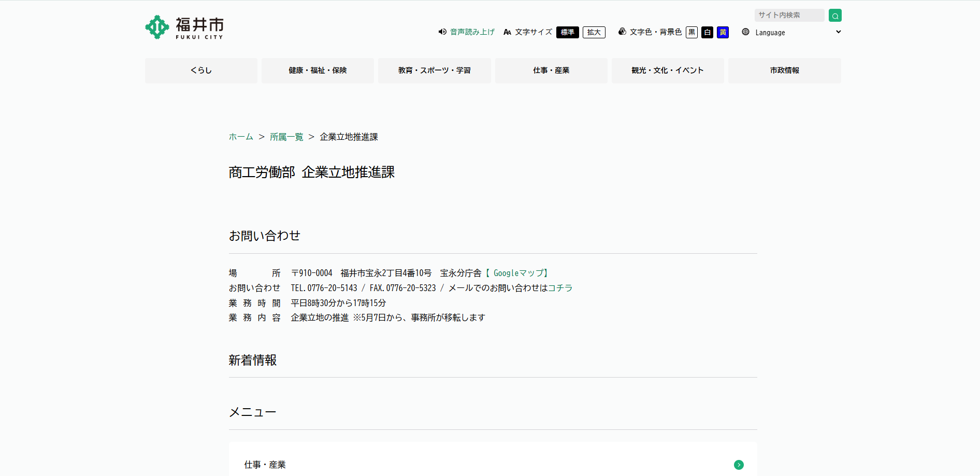Screen dimensions: 980x476
Task: Click the 平日8時30分から17時15分 text
Action: click(x=339, y=303)
